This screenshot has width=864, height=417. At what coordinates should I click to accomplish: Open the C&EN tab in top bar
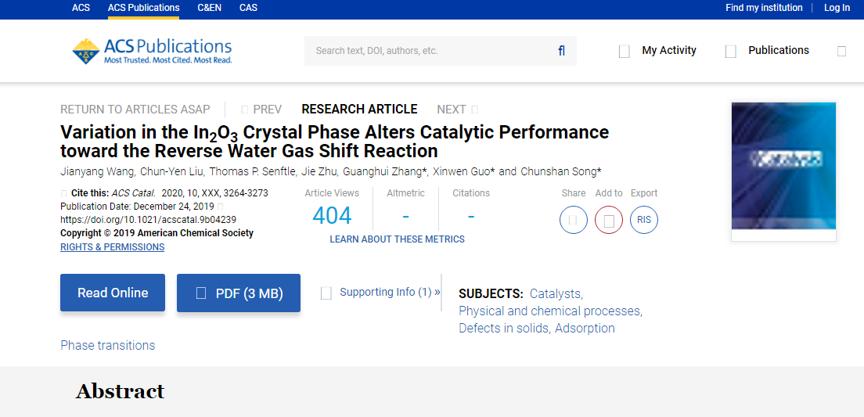point(209,8)
